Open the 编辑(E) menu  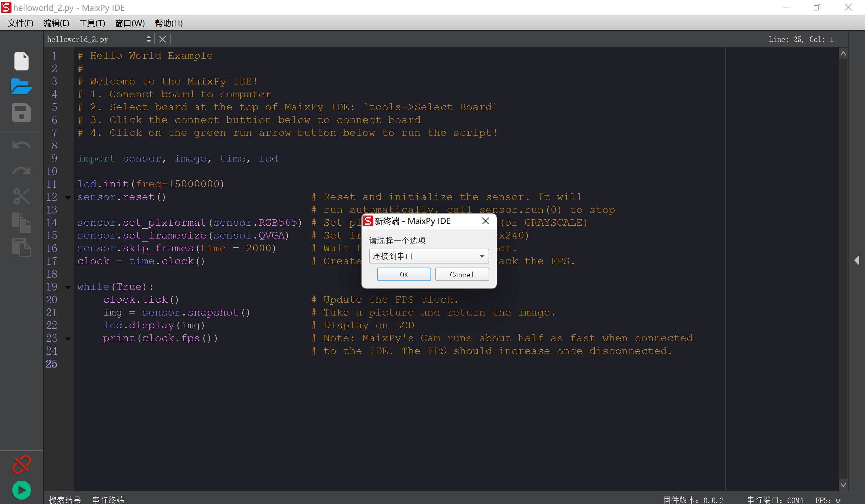pos(56,23)
